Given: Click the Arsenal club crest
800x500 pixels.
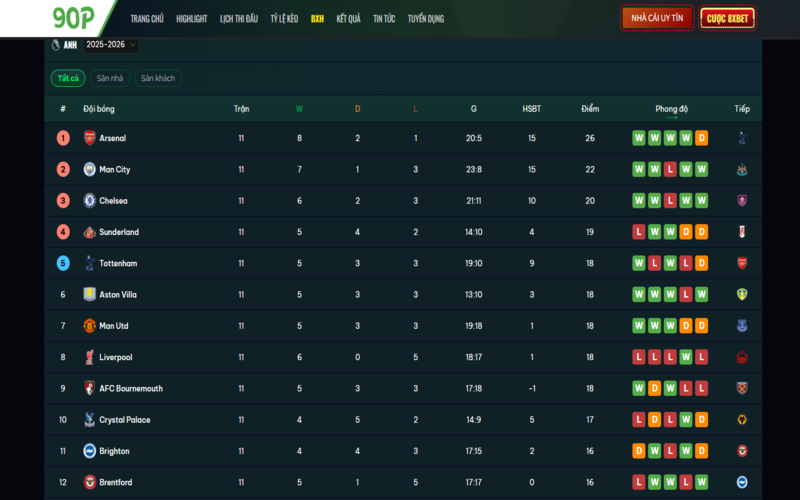Looking at the screenshot, I should click(x=90, y=138).
